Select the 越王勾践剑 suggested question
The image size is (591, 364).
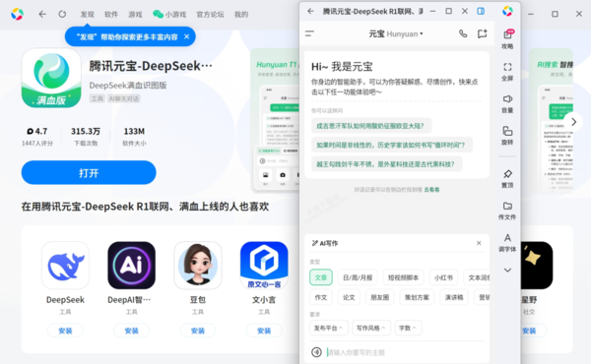tap(387, 164)
